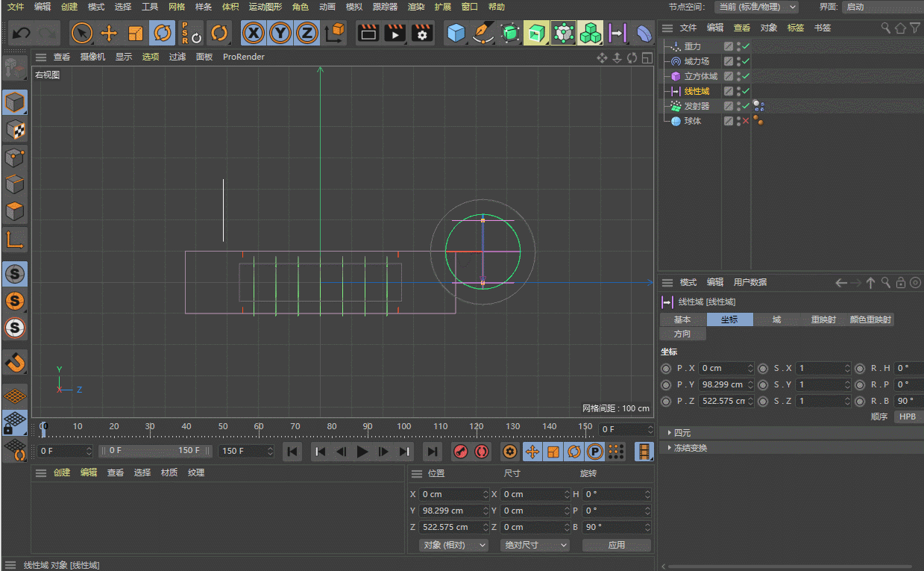
Task: Open the 对象 (相对) coordinate dropdown
Action: [x=453, y=545]
